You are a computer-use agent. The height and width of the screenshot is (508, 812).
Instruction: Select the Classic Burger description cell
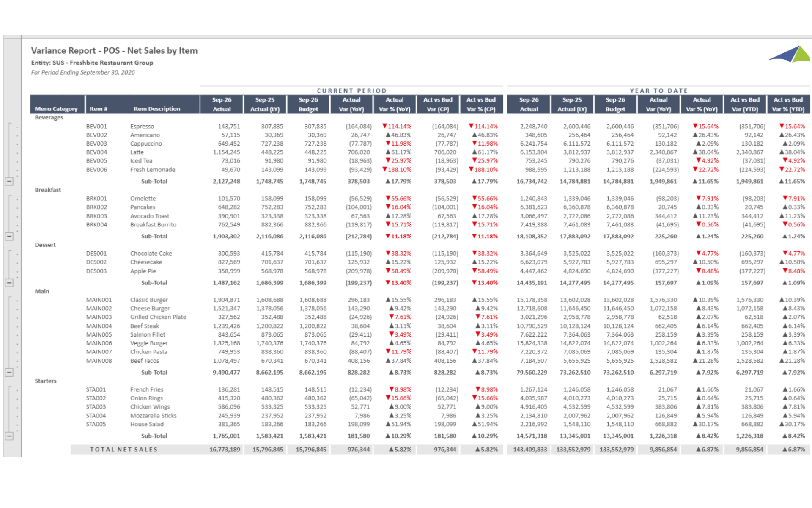[149, 300]
